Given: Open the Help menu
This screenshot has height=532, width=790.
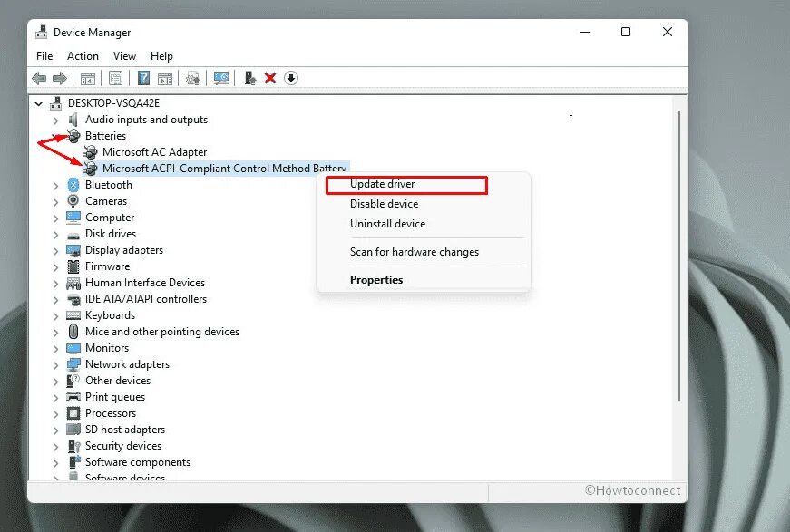Looking at the screenshot, I should coord(161,56).
